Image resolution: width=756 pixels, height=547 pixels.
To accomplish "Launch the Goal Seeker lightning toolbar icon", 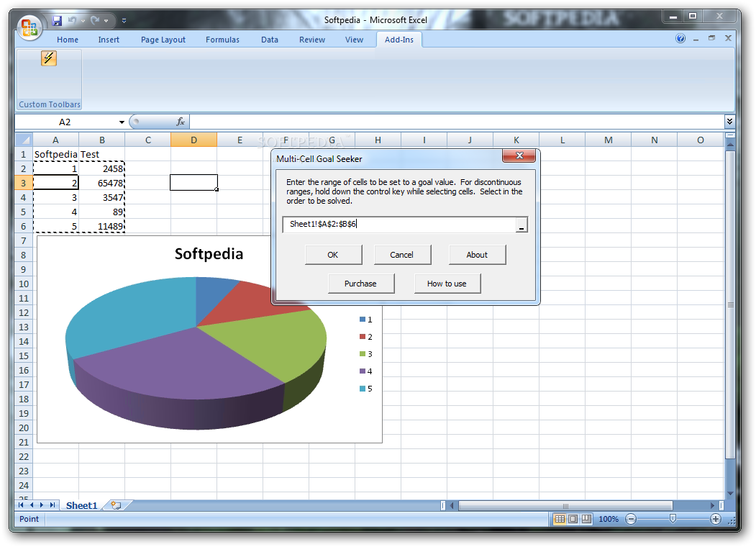I will click(49, 58).
